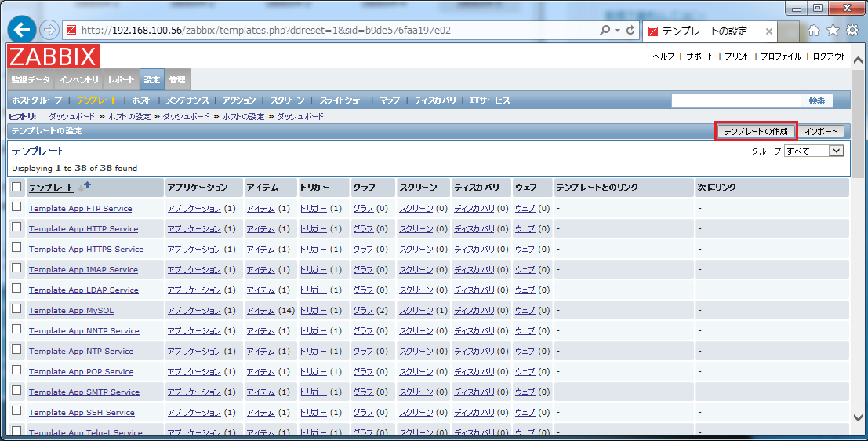Open the ホストグループ submenu item
The width and height of the screenshot is (868, 441).
[36, 100]
